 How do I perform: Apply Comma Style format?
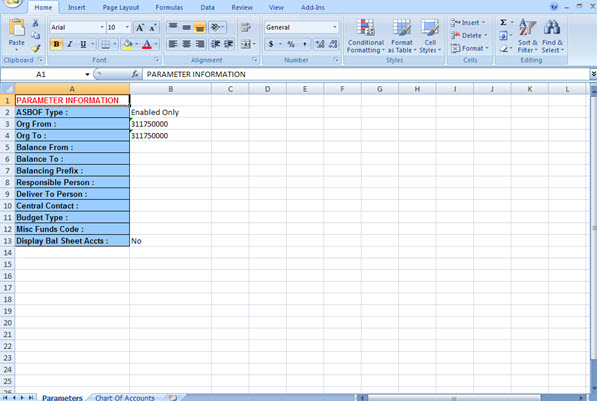tap(304, 44)
